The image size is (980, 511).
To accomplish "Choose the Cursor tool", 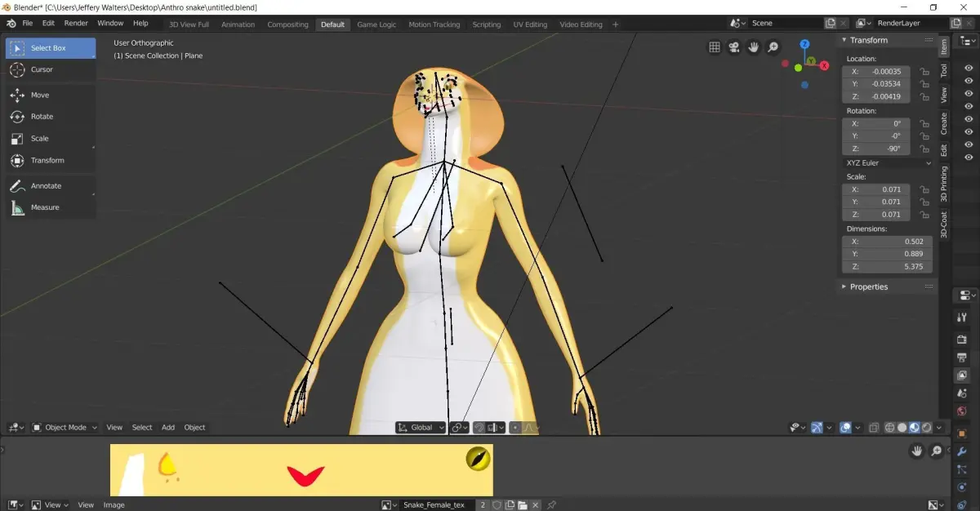I will (x=51, y=69).
